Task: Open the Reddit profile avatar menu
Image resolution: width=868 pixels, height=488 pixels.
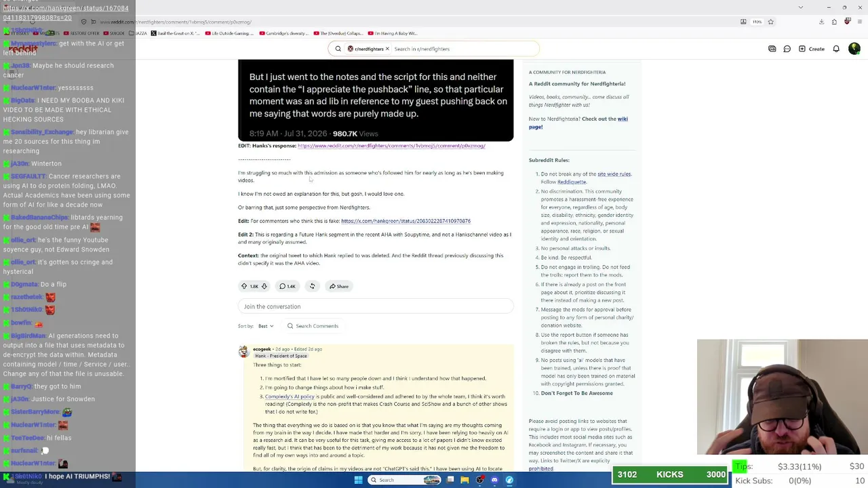Action: (x=854, y=49)
